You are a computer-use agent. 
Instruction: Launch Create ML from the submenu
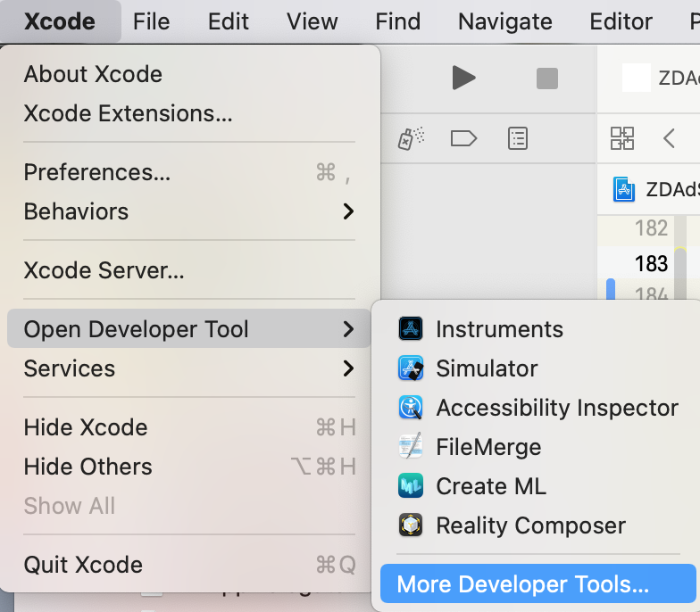pyautogui.click(x=537, y=486)
